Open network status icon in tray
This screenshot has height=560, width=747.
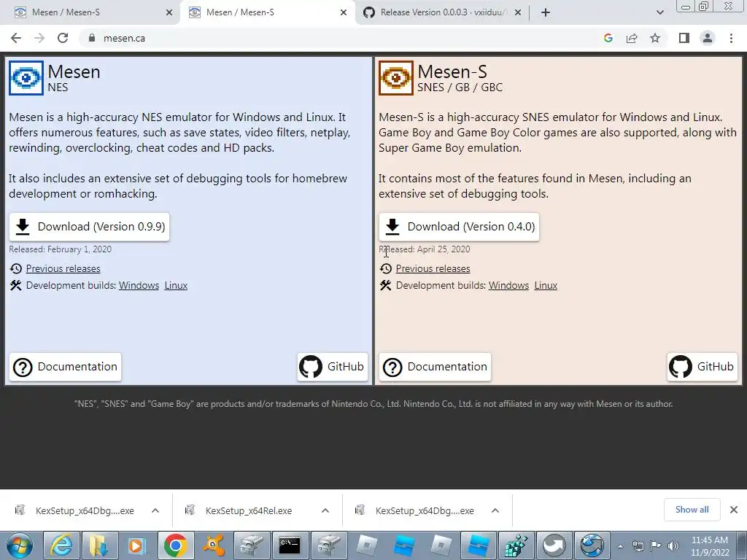tap(638, 546)
